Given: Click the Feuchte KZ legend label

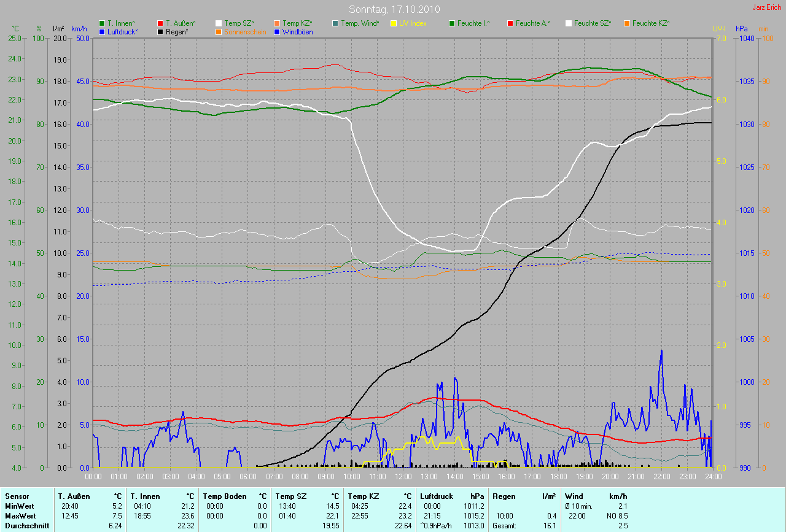Looking at the screenshot, I should point(651,23).
